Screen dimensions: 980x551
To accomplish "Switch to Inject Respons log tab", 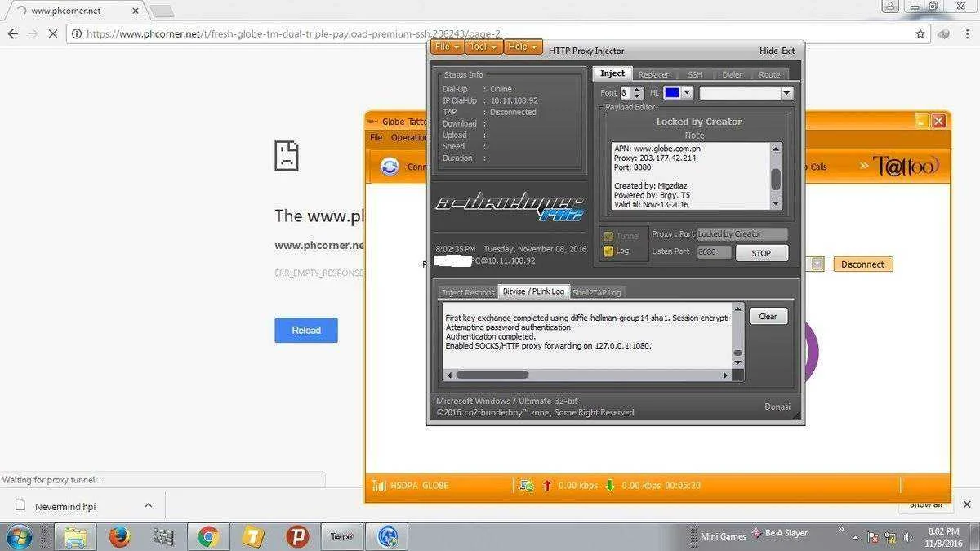I will click(x=468, y=292).
